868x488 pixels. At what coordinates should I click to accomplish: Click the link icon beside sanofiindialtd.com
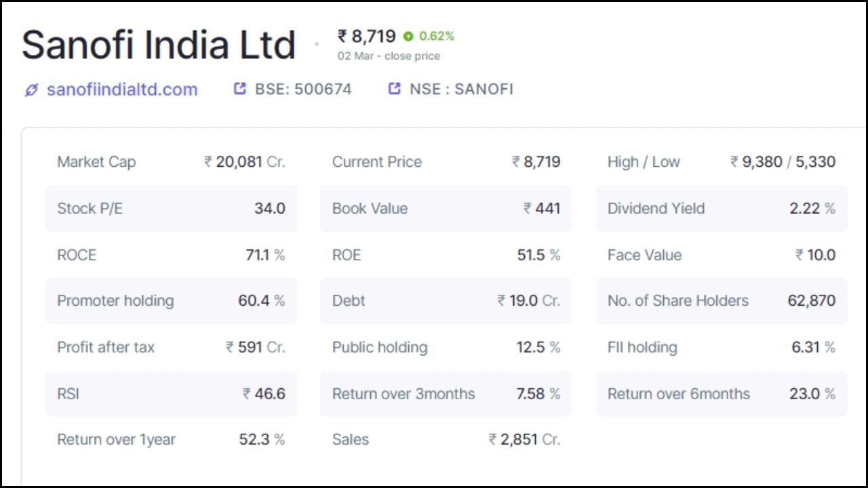coord(30,89)
